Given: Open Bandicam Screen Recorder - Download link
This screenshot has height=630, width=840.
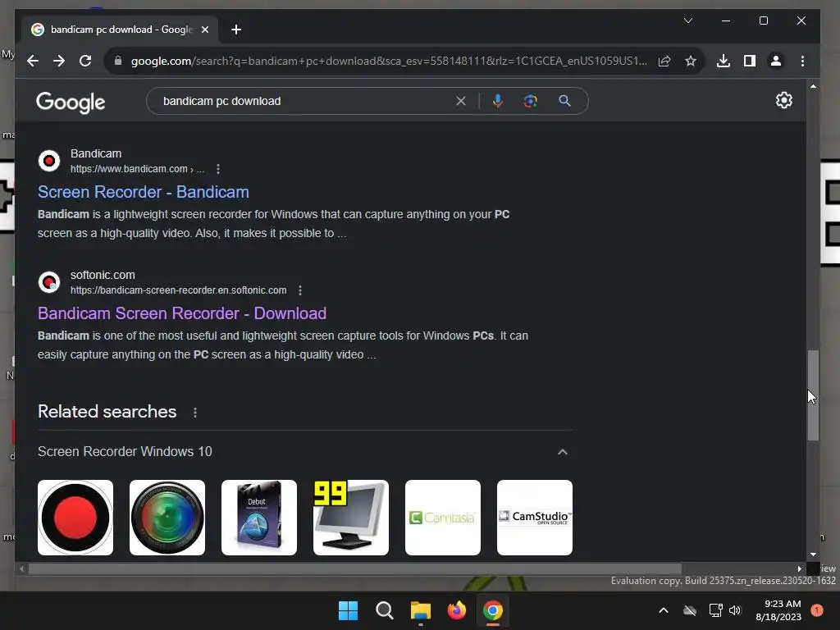Looking at the screenshot, I should click(x=182, y=313).
